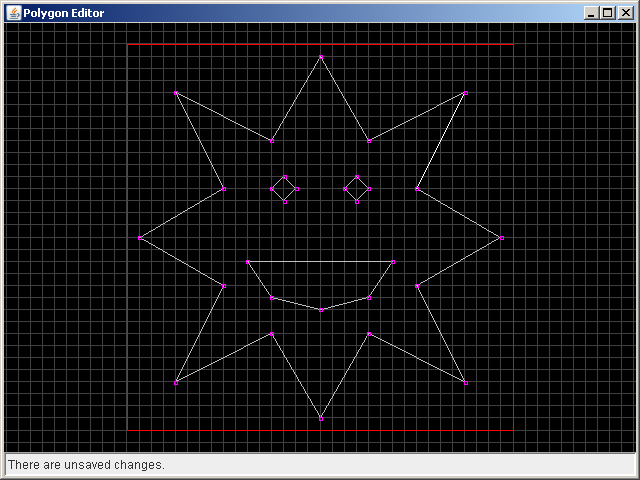Select the bottom tip vertex of the star
Image resolution: width=640 pixels, height=480 pixels.
[321, 419]
